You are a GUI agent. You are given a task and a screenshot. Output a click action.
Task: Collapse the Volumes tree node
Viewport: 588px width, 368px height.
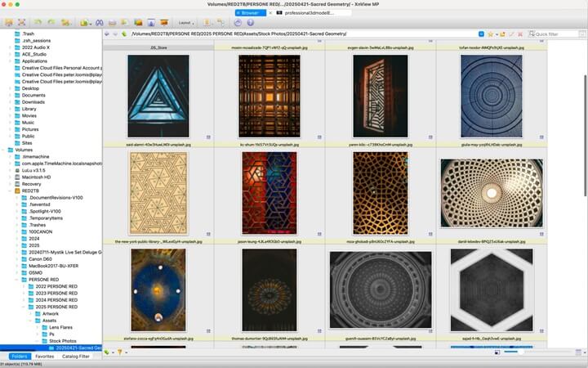4,150
